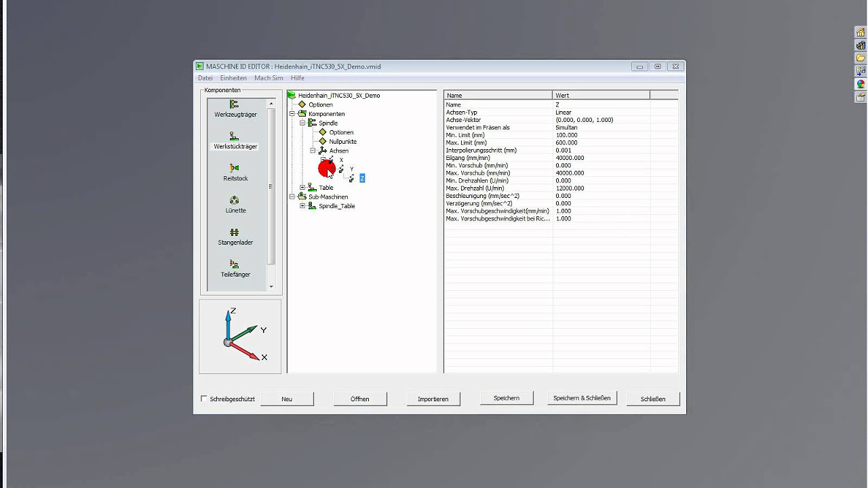The image size is (868, 488).
Task: Collapse the Spindle tree node
Action: coord(302,123)
